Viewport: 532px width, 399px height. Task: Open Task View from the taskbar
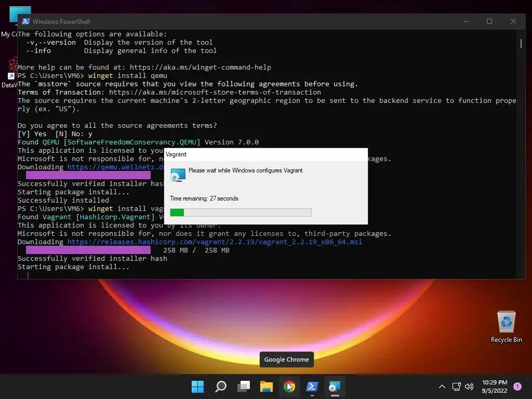coord(244,387)
